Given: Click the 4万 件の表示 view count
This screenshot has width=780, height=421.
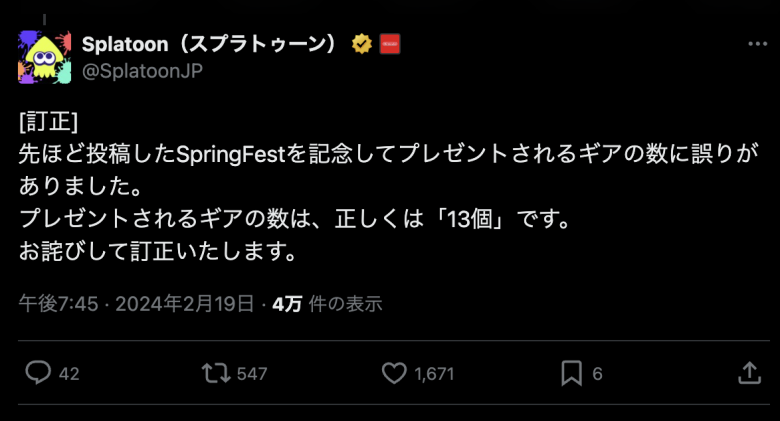Looking at the screenshot, I should tap(327, 304).
